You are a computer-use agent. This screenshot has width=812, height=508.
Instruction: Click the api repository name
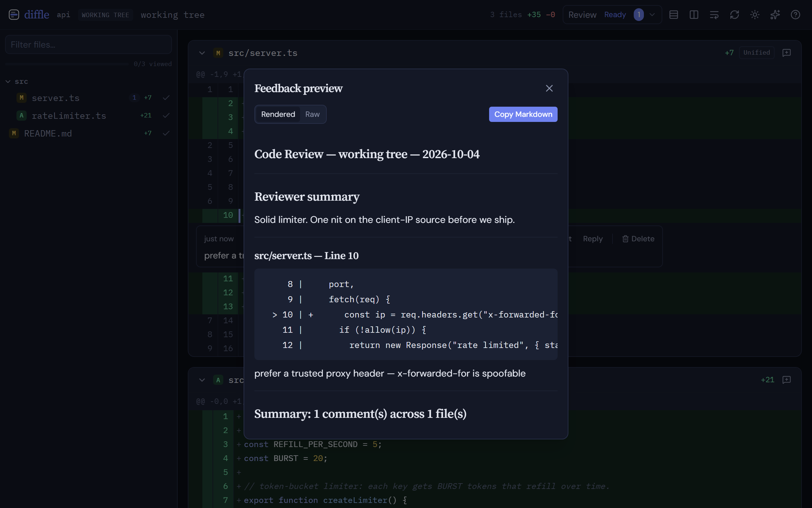(63, 15)
